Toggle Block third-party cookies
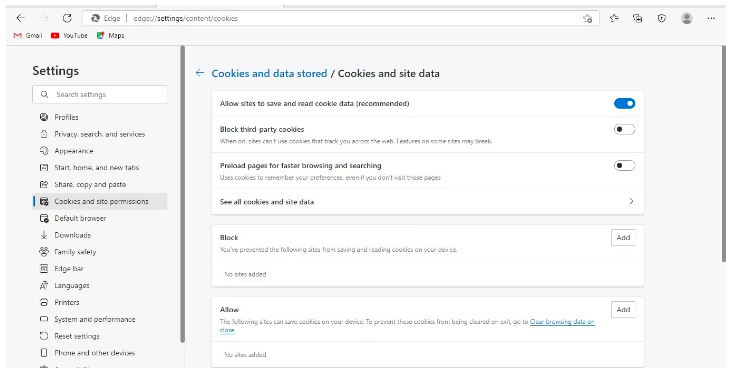Image resolution: width=733 pixels, height=377 pixels. point(624,129)
